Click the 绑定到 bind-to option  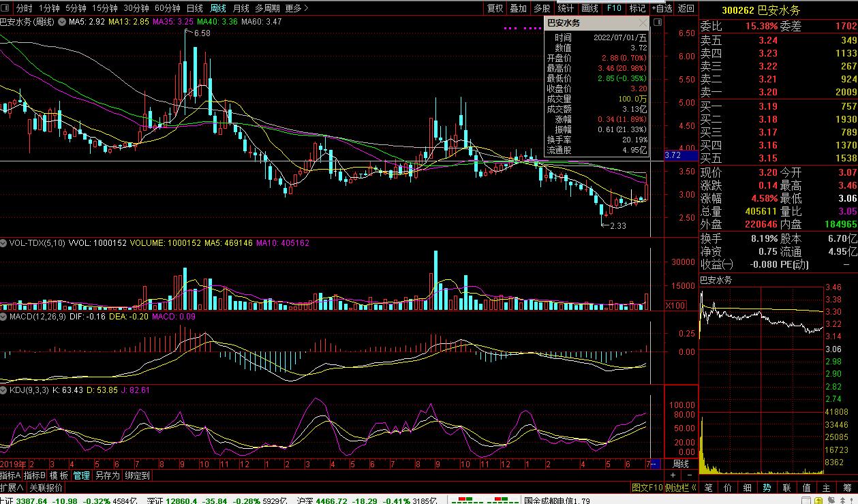click(x=137, y=475)
